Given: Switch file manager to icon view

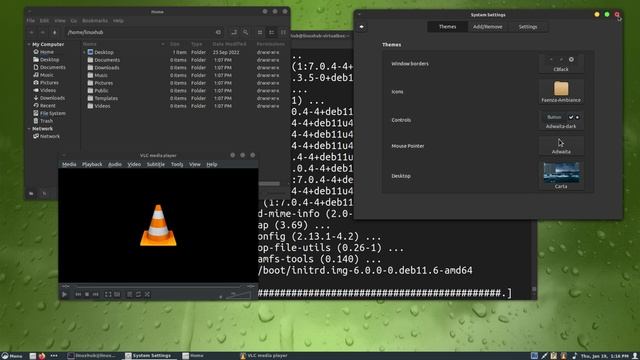Looking at the screenshot, I should click(260, 32).
